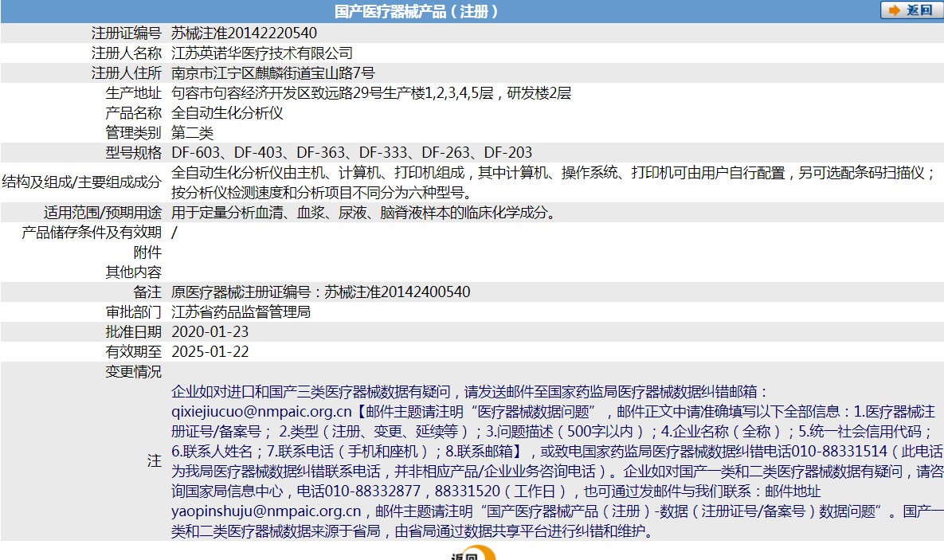This screenshot has width=944, height=560.
Task: Select the 注册证编号 field label
Action: 127,33
